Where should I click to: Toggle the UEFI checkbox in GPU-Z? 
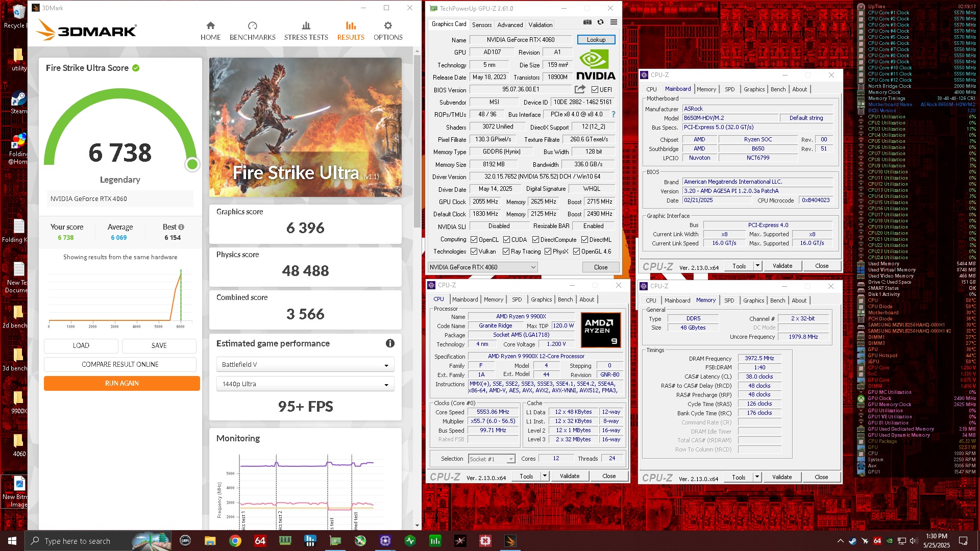tap(595, 90)
